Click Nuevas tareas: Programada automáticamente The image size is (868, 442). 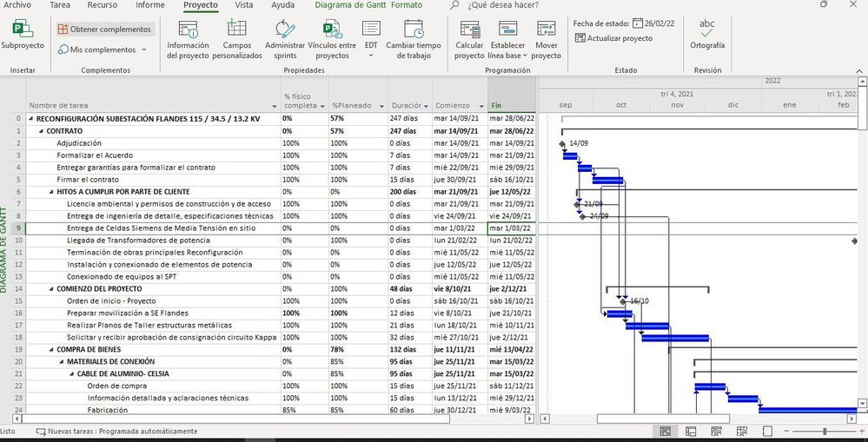(x=116, y=432)
